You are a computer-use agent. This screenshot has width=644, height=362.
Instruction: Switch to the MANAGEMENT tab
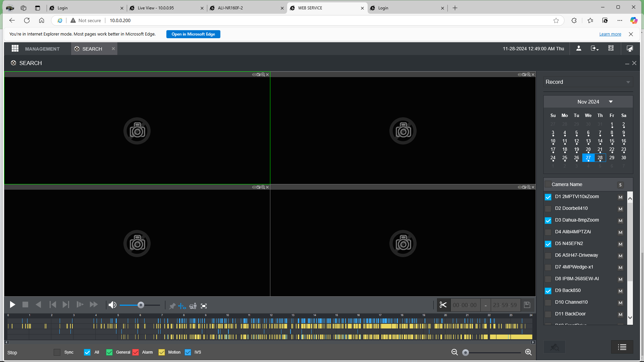pos(42,49)
